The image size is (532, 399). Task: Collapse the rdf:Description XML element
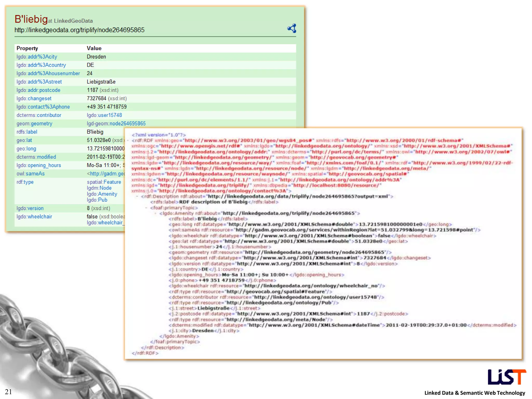point(137,196)
